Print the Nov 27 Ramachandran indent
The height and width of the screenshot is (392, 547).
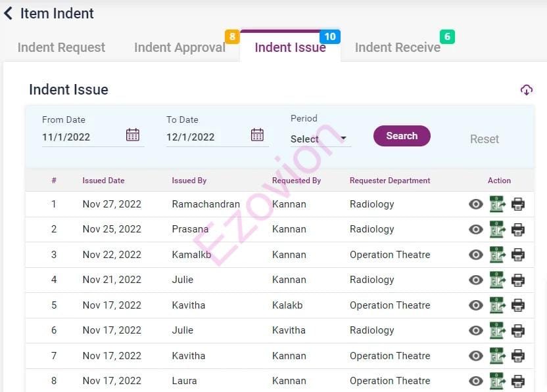[518, 204]
